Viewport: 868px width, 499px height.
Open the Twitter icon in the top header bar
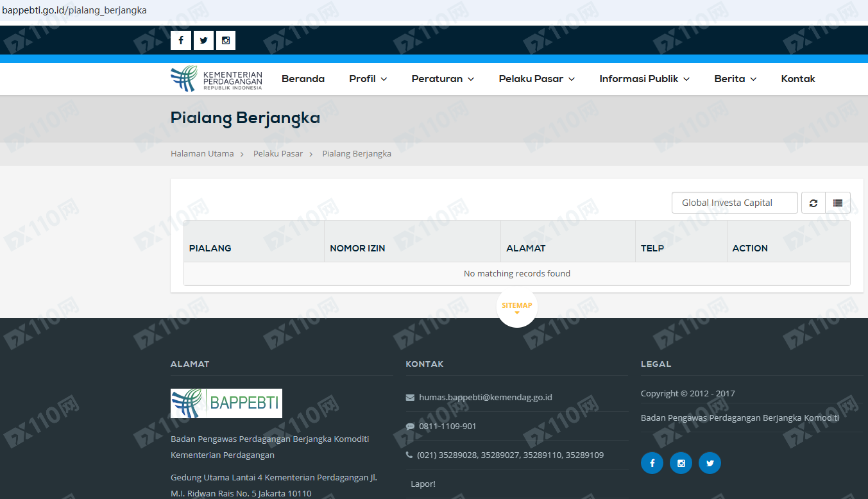click(x=203, y=40)
